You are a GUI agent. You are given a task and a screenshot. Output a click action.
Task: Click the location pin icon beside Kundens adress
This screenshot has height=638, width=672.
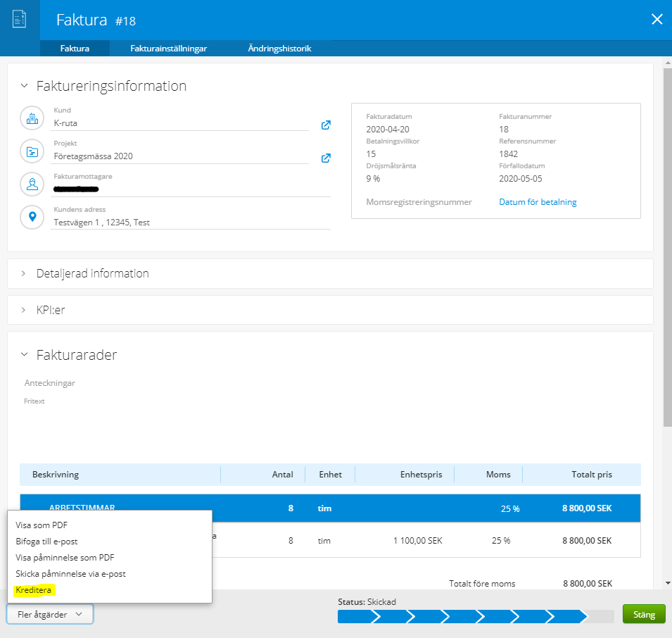tap(32, 217)
